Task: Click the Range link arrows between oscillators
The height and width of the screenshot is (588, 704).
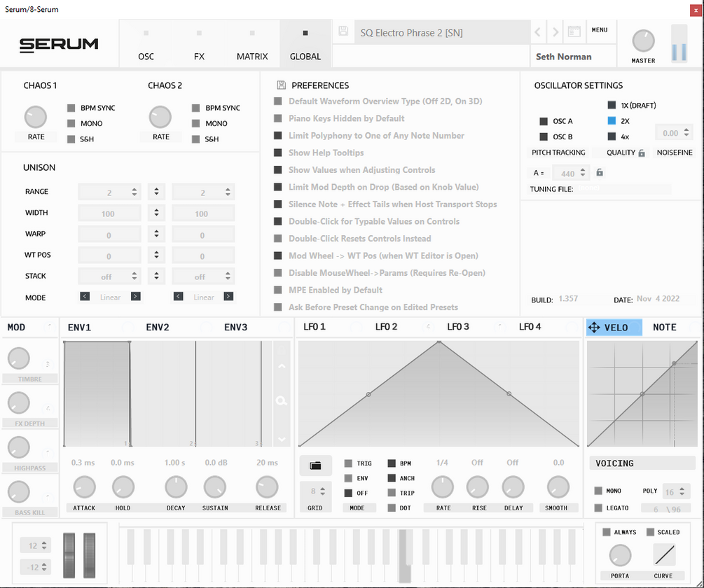Action: 156,192
